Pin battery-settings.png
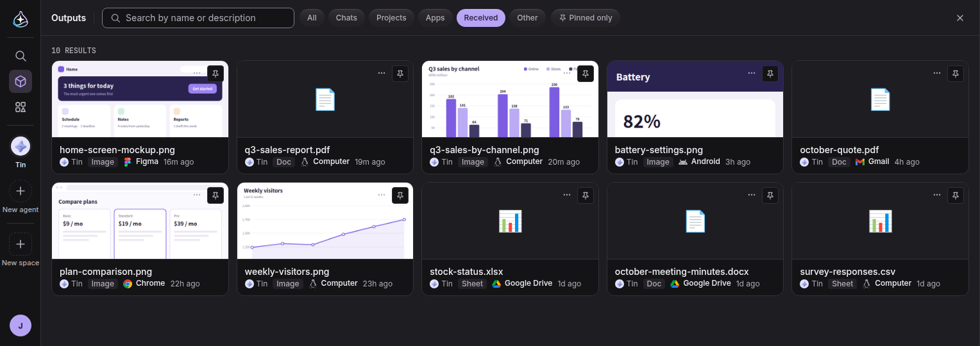 [x=770, y=74]
